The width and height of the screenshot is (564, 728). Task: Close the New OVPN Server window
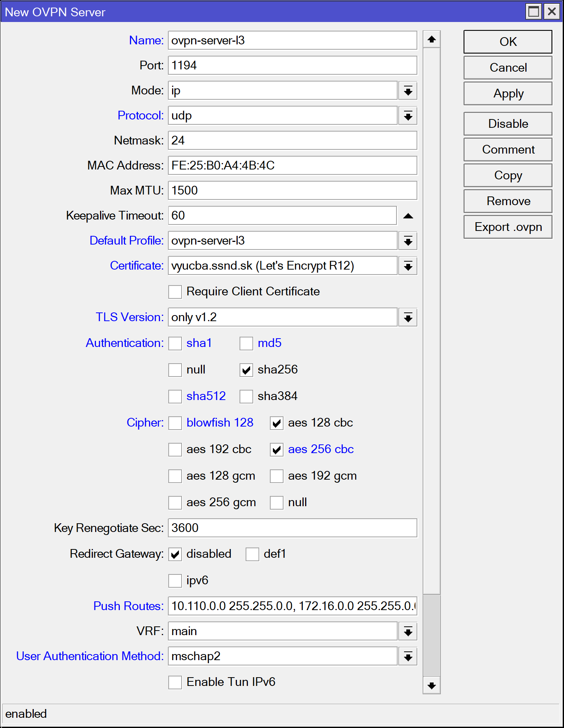click(x=552, y=12)
